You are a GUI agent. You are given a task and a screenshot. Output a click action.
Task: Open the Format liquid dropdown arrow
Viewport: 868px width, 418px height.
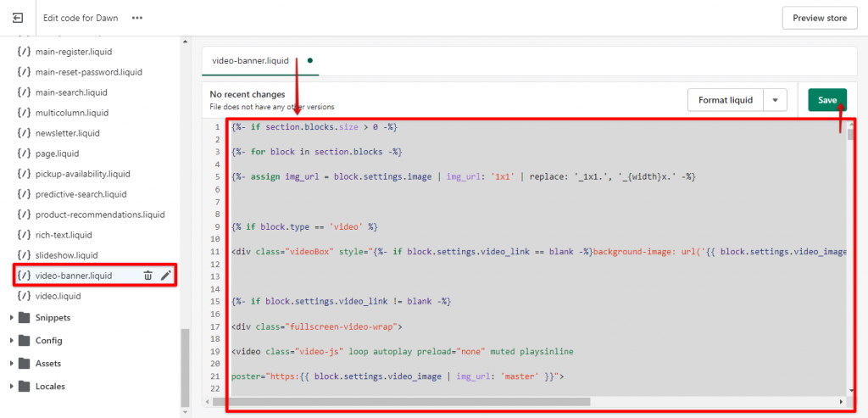(776, 100)
